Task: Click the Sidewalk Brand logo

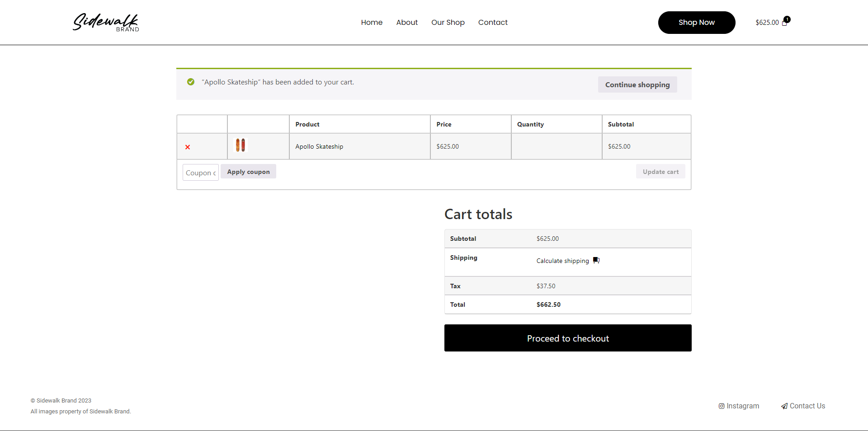Action: click(106, 22)
